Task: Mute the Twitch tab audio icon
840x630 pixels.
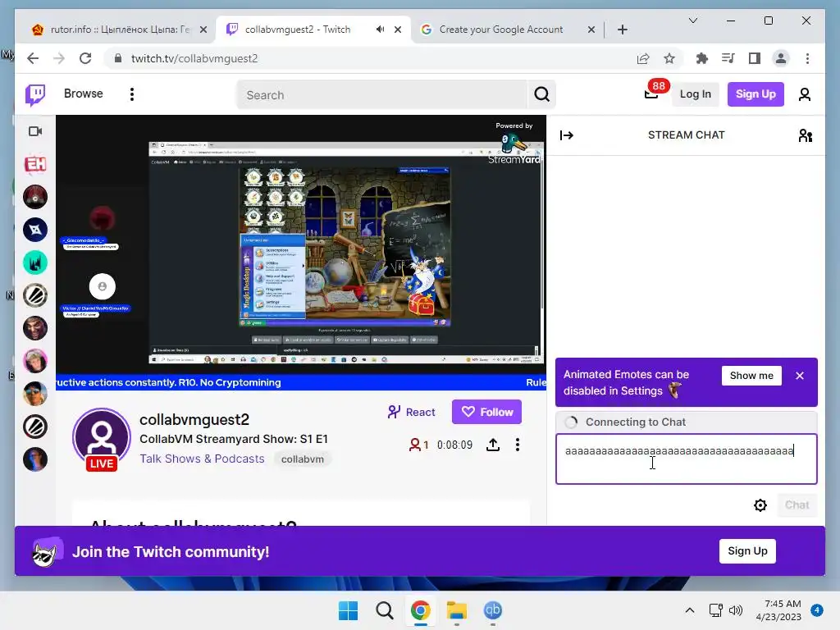Action: (380, 30)
